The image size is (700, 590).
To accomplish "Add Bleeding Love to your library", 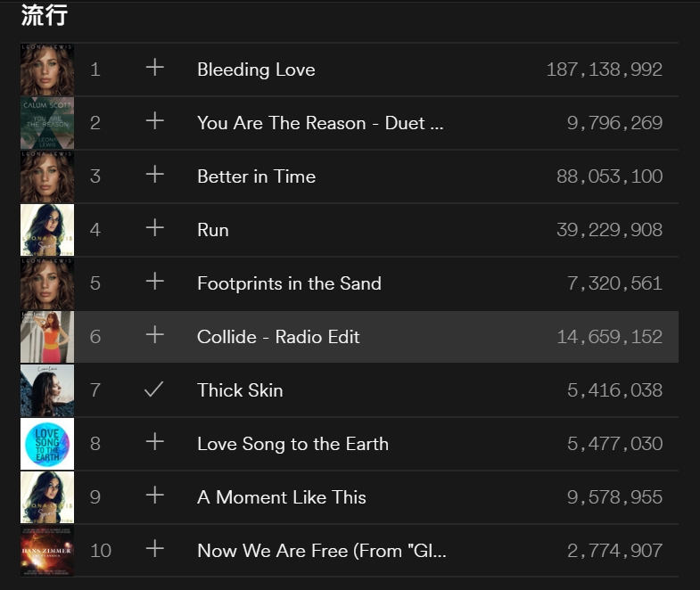I will 155,68.
